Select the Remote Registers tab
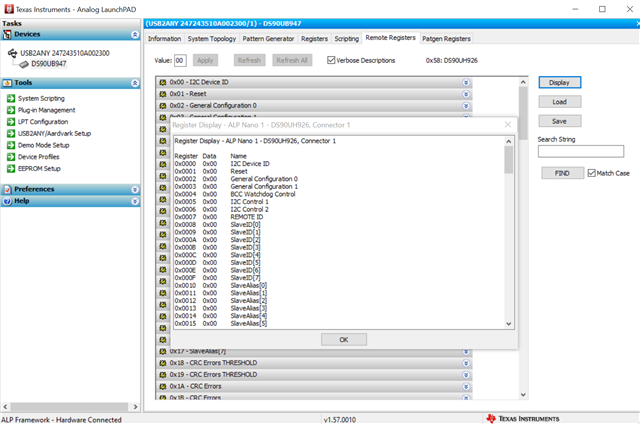 click(391, 38)
